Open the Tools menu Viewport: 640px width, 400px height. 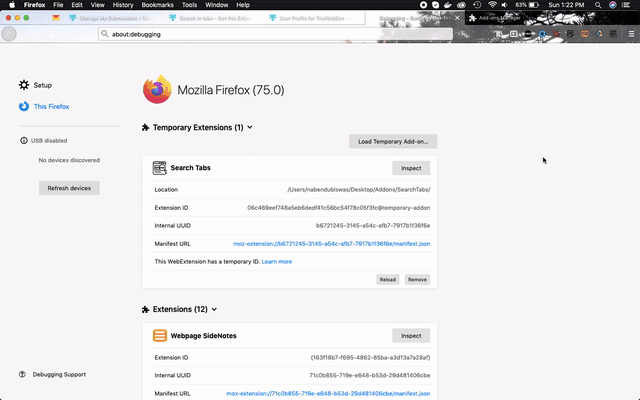(x=189, y=5)
